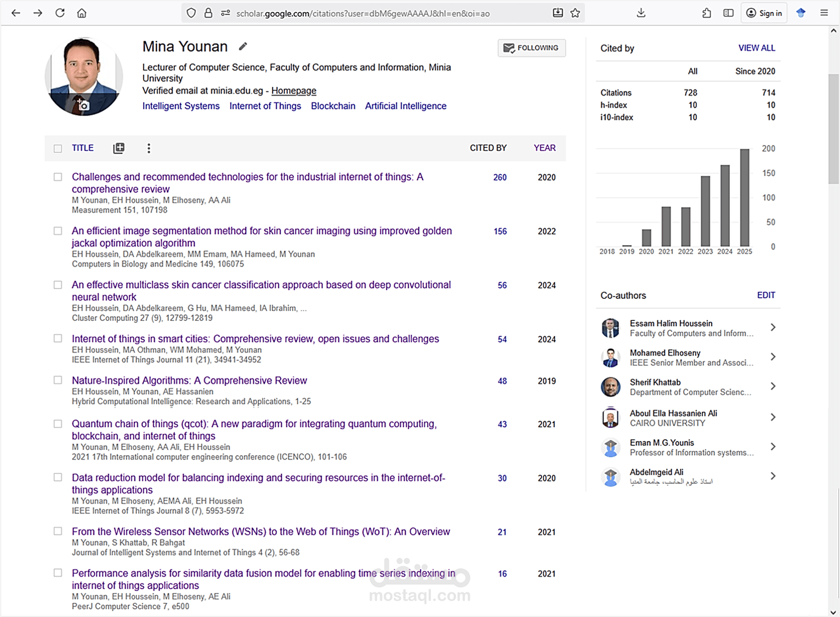Click the FOLLOWING button
This screenshot has width=840, height=617.
(531, 48)
